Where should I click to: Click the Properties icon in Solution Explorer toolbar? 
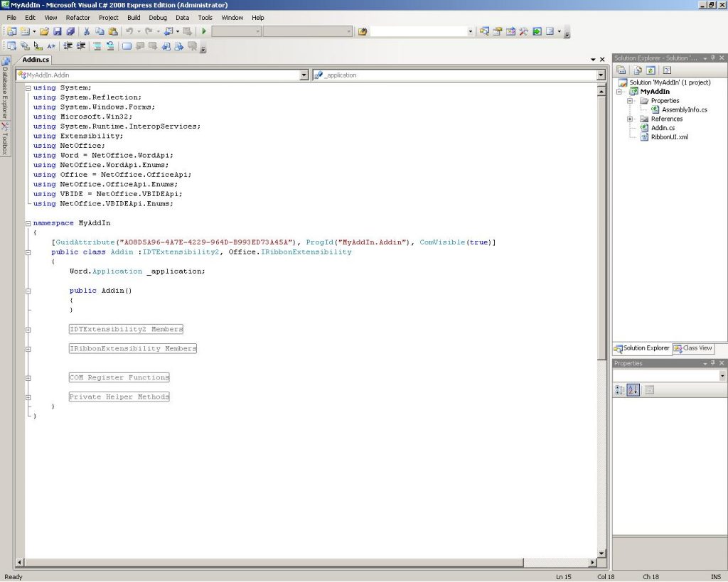pyautogui.click(x=621, y=70)
